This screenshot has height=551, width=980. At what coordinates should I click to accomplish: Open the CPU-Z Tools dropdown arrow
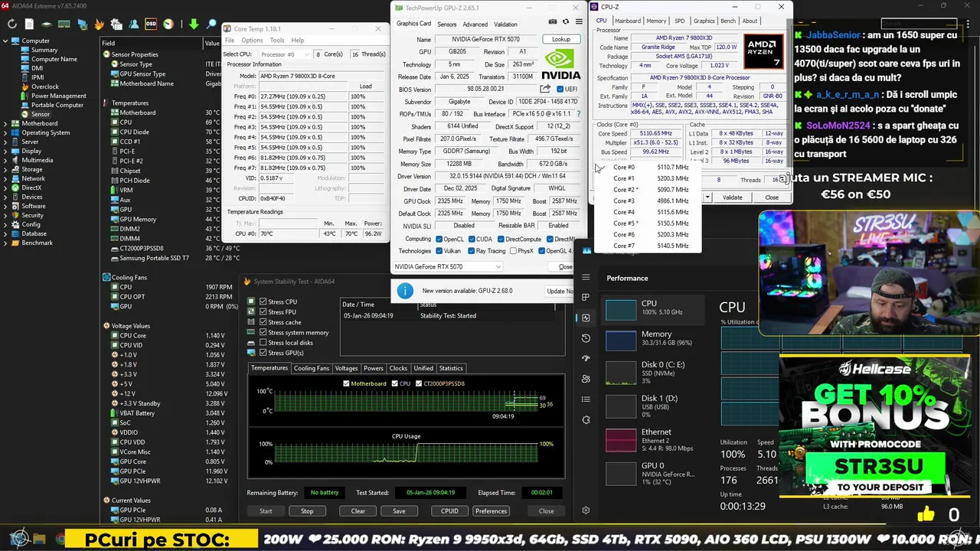(x=707, y=197)
